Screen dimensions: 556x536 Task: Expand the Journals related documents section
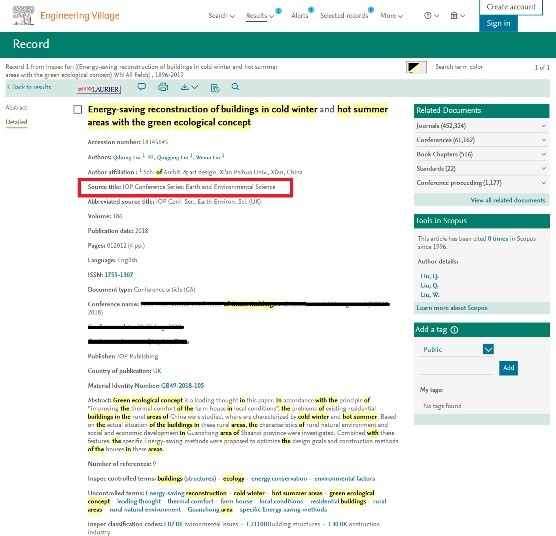[x=481, y=126]
